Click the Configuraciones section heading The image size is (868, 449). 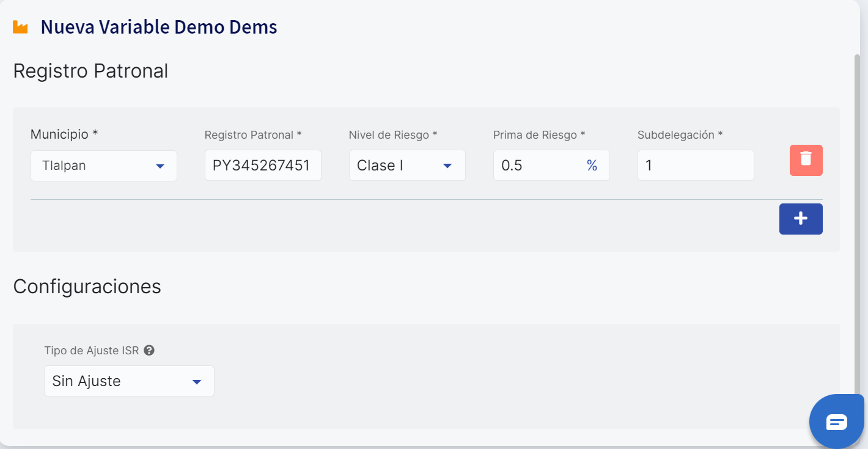87,287
